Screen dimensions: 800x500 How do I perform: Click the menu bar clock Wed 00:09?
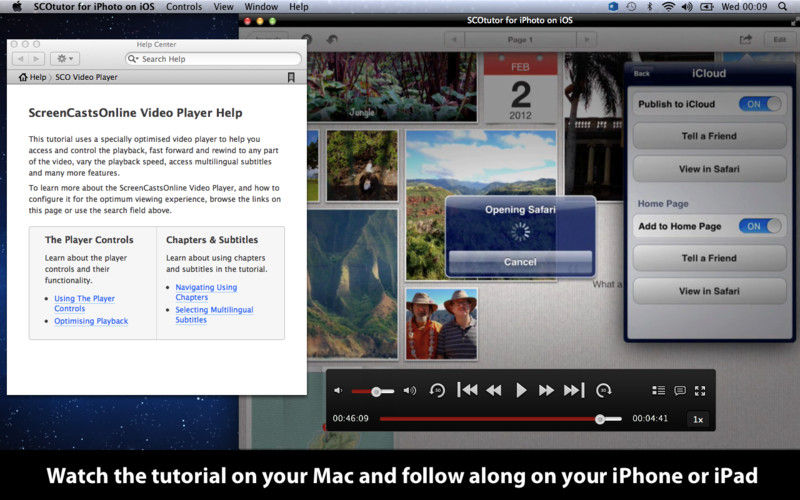point(744,7)
